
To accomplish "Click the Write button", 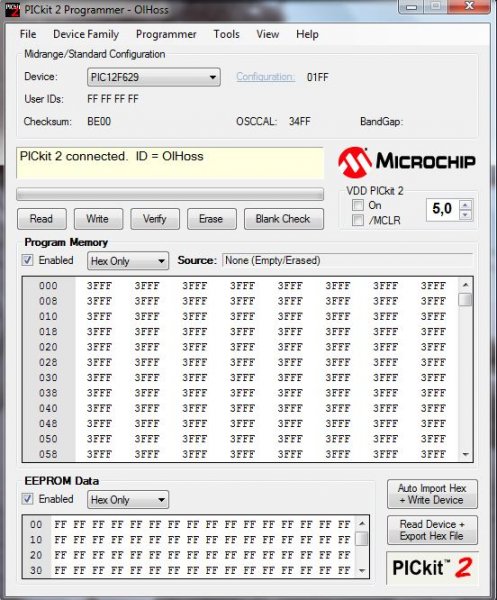I will [x=98, y=219].
